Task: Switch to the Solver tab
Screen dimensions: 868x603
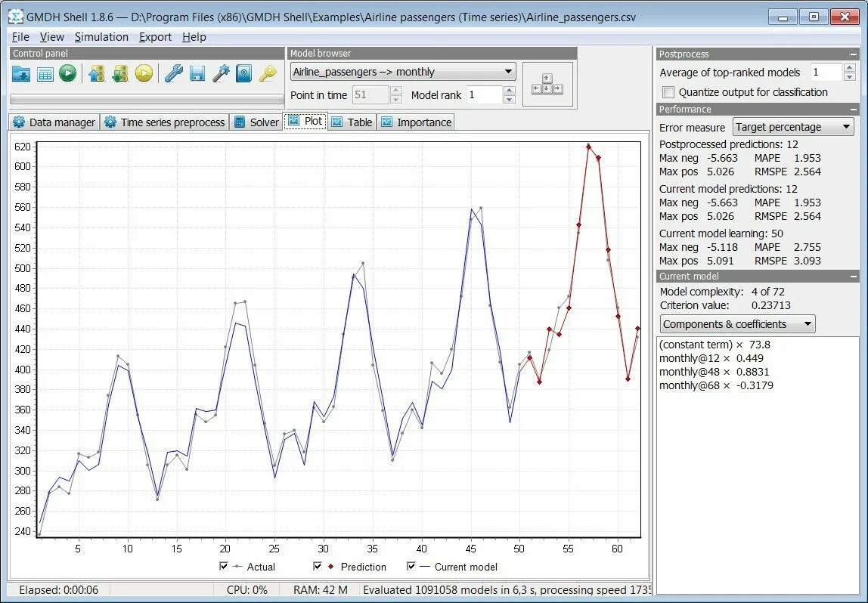Action: coord(256,122)
